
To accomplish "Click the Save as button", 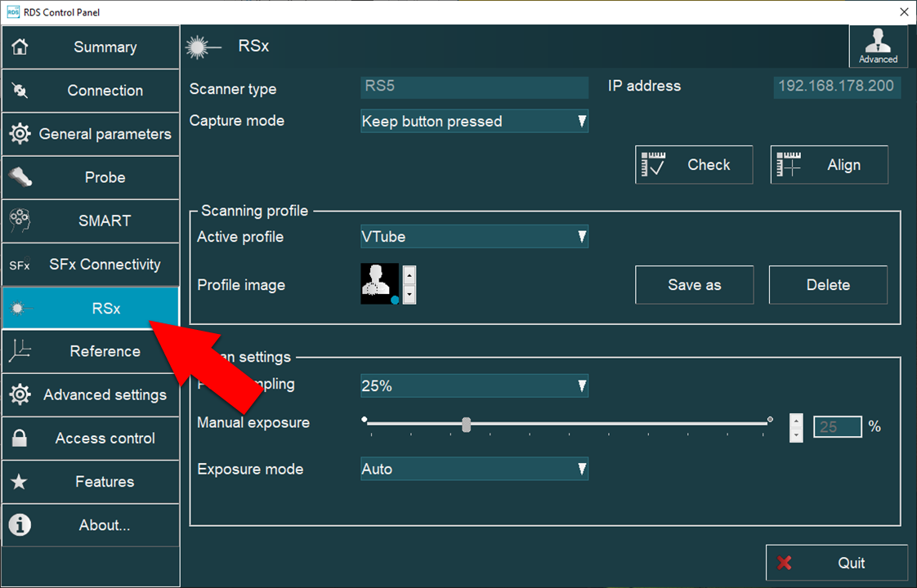I will tap(694, 285).
